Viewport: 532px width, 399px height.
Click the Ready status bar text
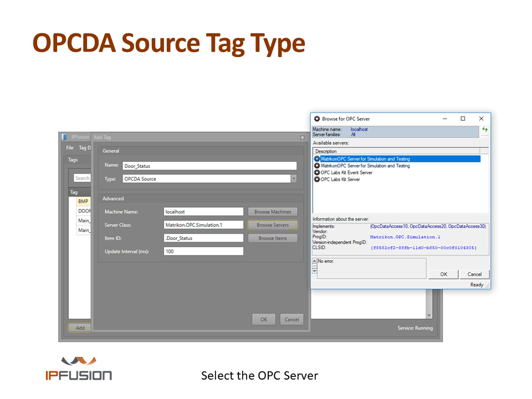[477, 285]
